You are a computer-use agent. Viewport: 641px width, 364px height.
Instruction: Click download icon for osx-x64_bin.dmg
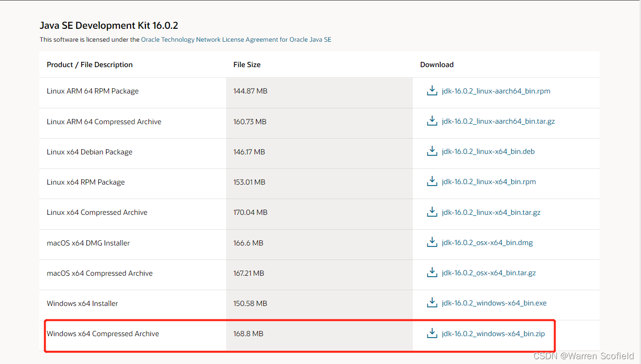tap(432, 242)
